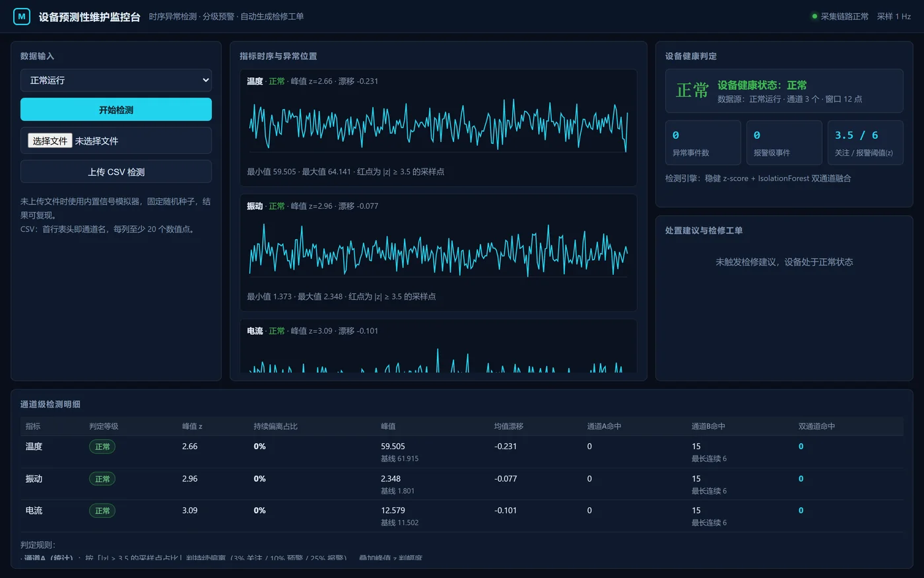Viewport: 924px width, 578px height.
Task: Click the green 采集链路正常 status dot
Action: [x=814, y=17]
